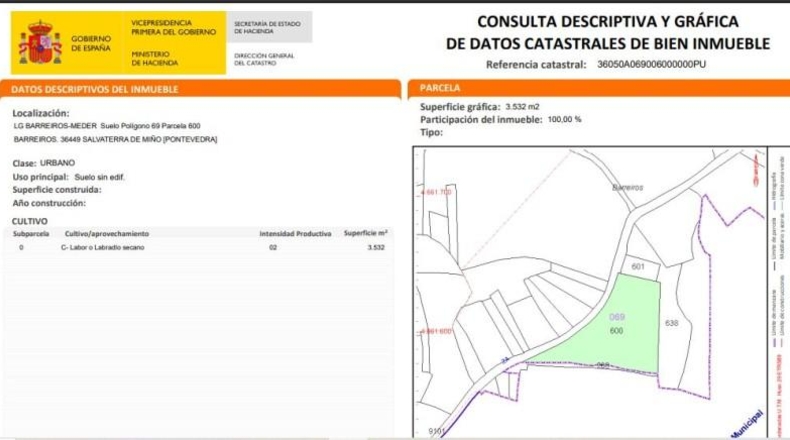Click parcel 601 on the map
The height and width of the screenshot is (440, 790).
638,267
